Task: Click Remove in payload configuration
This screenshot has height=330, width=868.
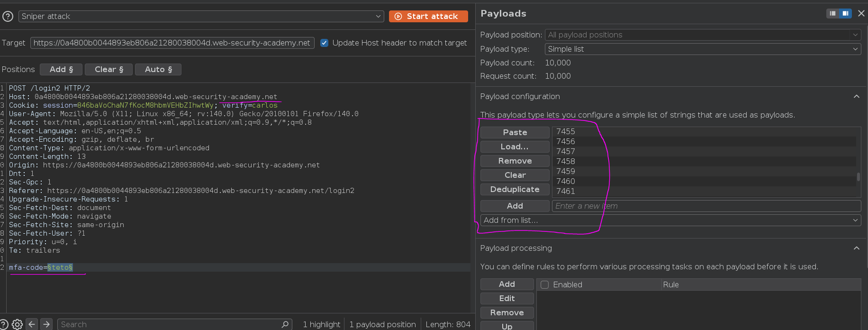Action: tap(515, 161)
